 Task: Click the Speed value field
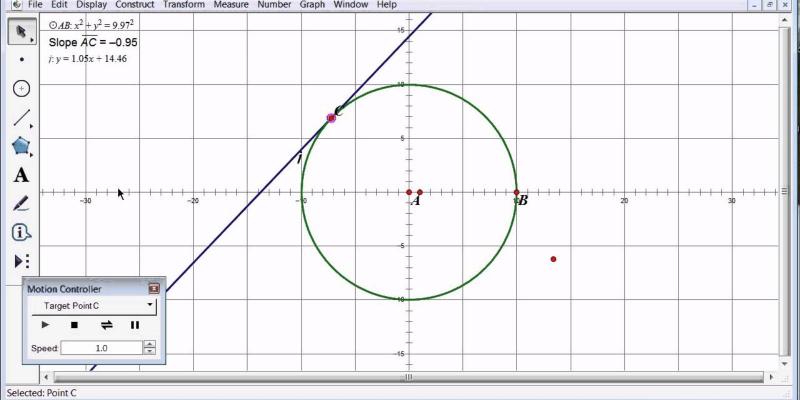tap(101, 348)
